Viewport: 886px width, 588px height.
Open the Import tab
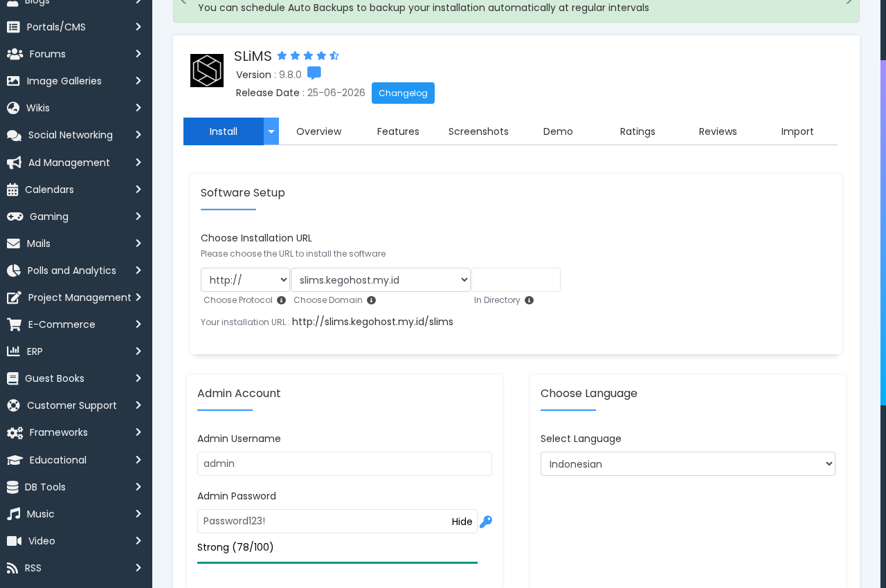click(797, 131)
